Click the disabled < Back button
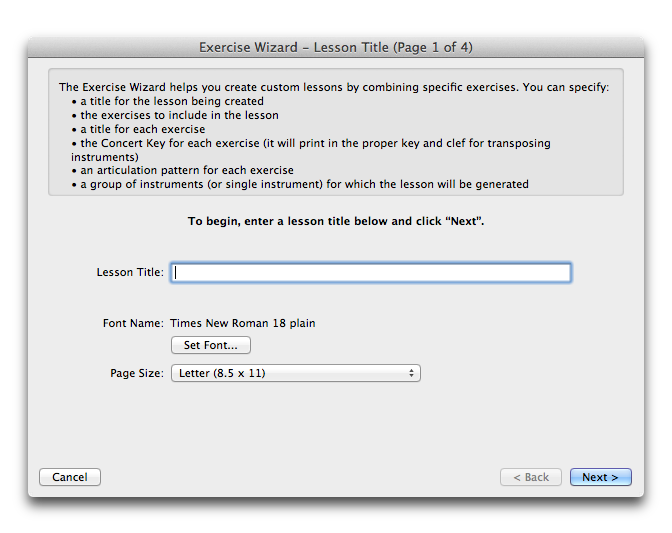Screen dimensions: 672x533 click(531, 477)
